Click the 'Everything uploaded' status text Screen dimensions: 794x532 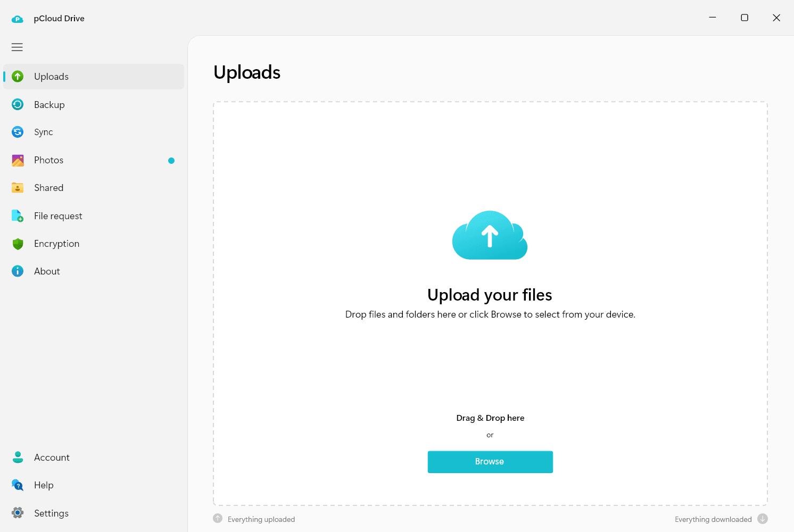tap(261, 519)
